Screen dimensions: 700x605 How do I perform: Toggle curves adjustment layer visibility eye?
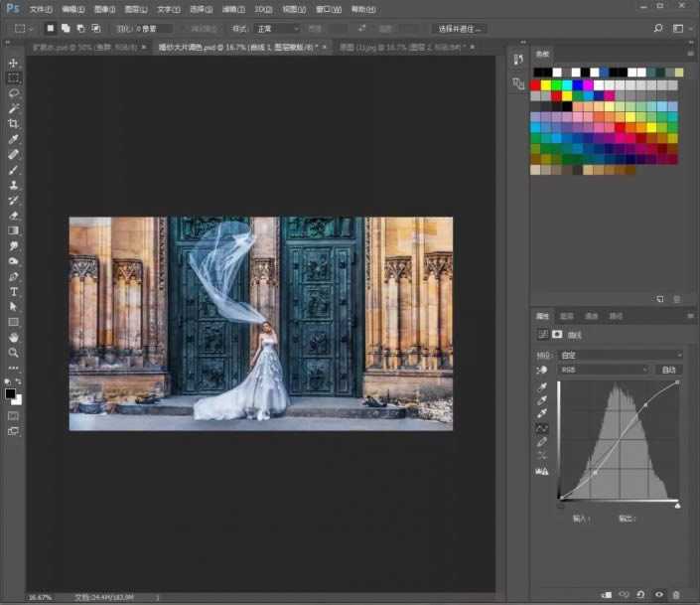(x=659, y=594)
